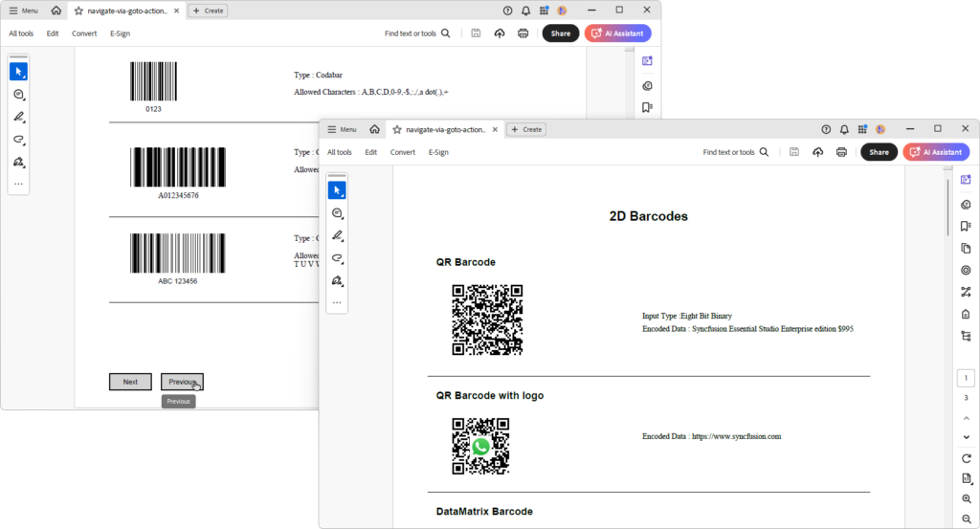Viewport: 980px width, 529px height.
Task: Click the cloud upload icon in front window
Action: tap(817, 152)
